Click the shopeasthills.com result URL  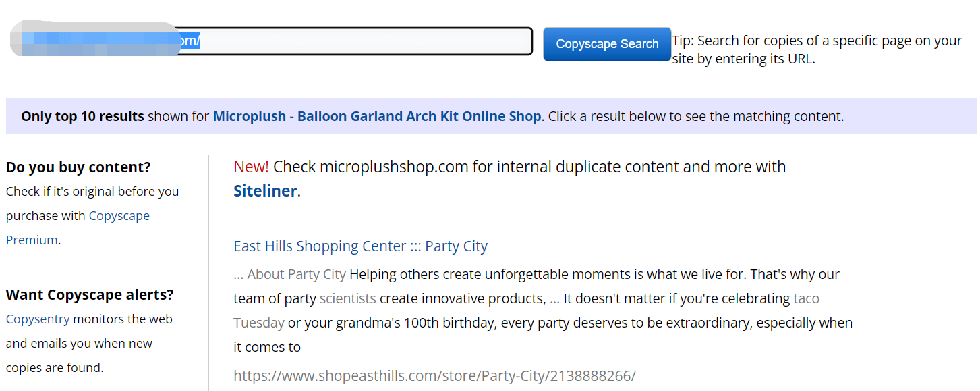click(434, 375)
